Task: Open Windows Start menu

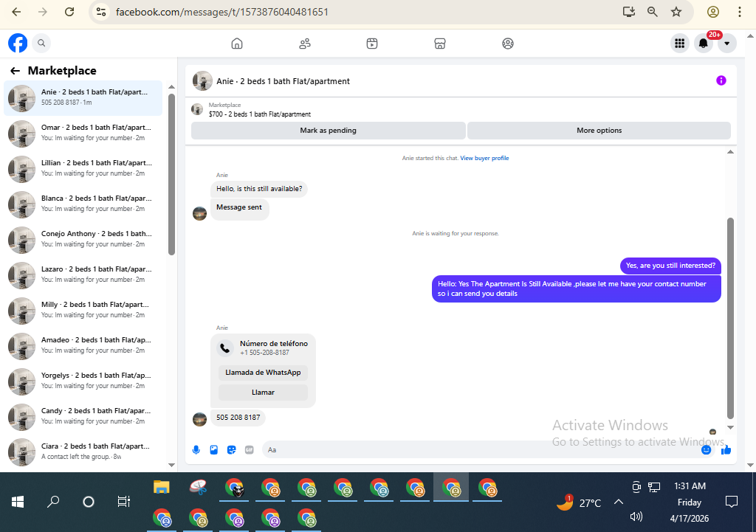Action: point(18,502)
